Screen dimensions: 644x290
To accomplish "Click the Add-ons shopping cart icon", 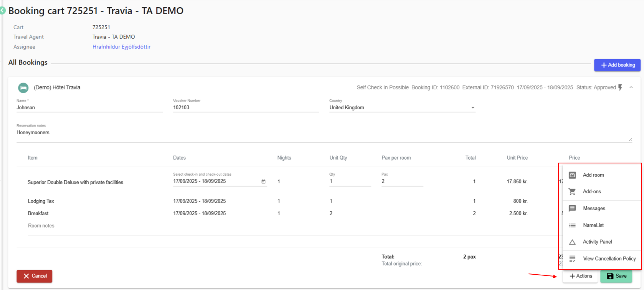I will tap(572, 191).
